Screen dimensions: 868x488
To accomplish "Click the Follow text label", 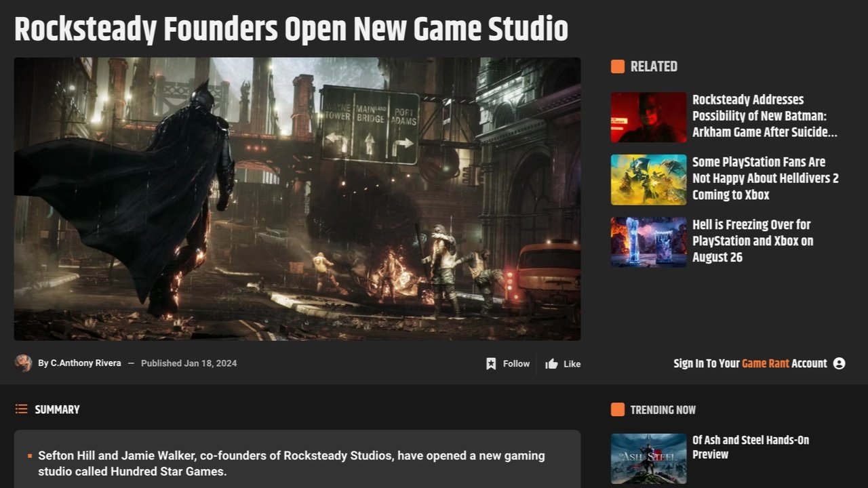I will pyautogui.click(x=516, y=364).
